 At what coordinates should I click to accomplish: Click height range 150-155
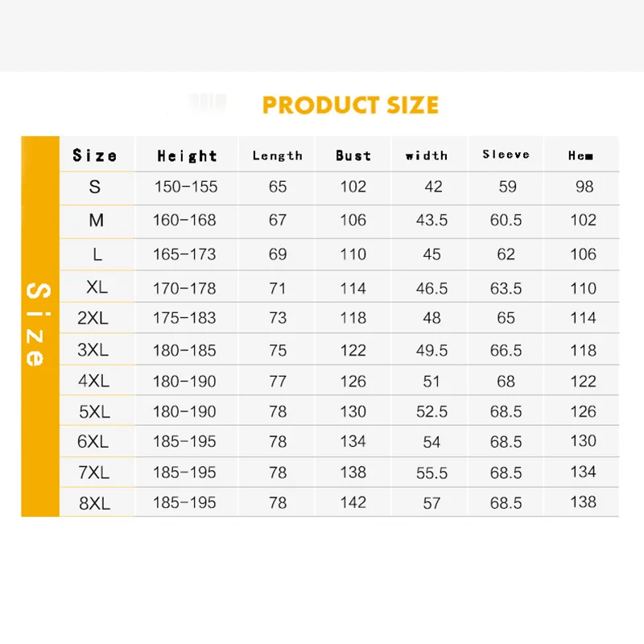tap(186, 187)
